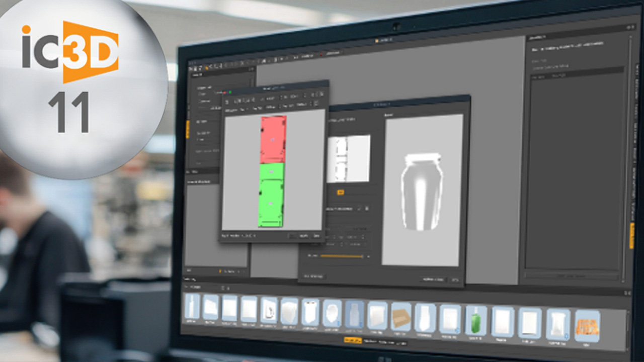The image size is (644, 362).
Task: Select the green panel in the UV editor window
Action: pos(271,195)
